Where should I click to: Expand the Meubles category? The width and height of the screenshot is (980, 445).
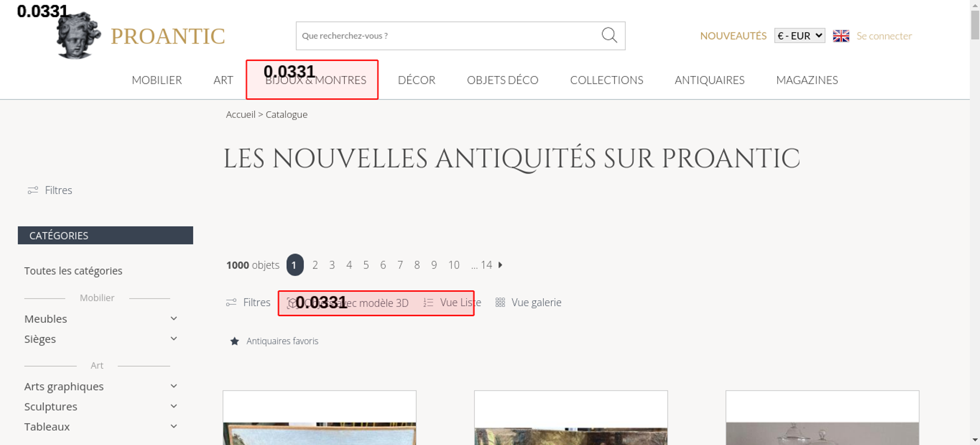(173, 319)
